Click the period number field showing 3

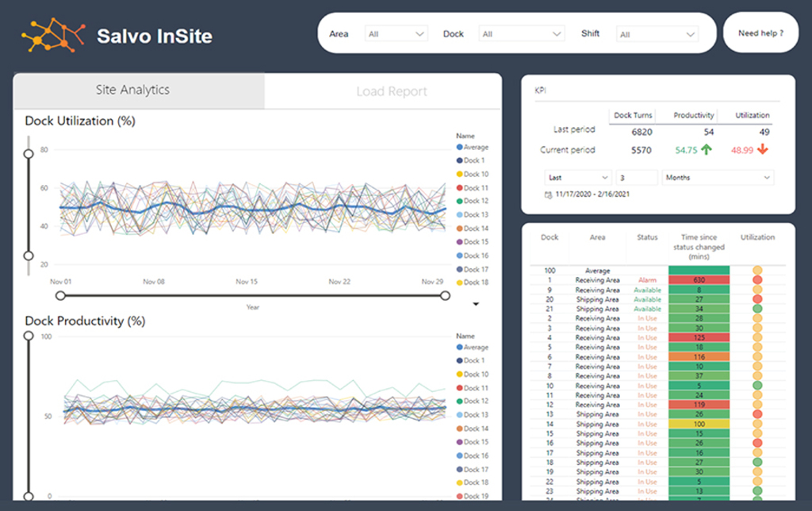point(637,178)
